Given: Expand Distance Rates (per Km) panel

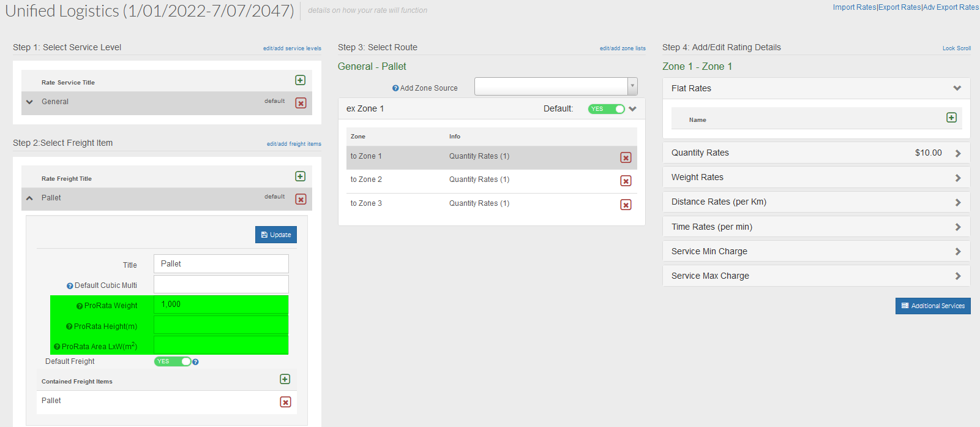Looking at the screenshot, I should 958,202.
